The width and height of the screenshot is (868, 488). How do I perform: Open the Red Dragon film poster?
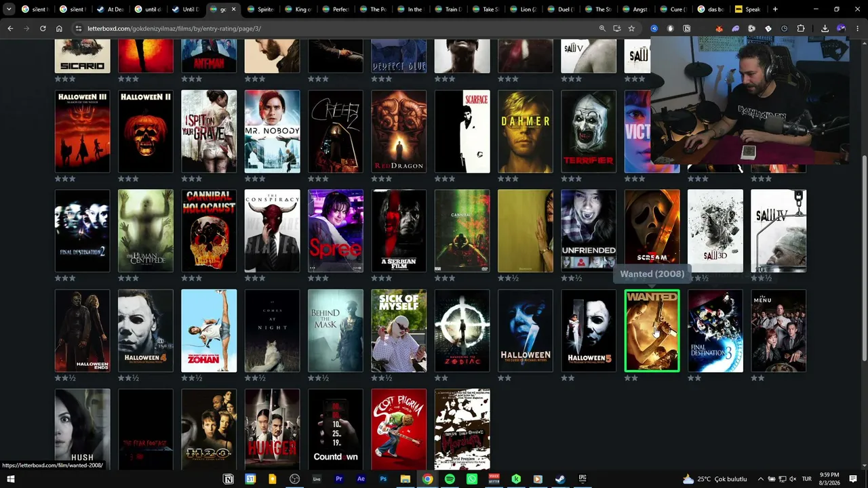point(399,131)
